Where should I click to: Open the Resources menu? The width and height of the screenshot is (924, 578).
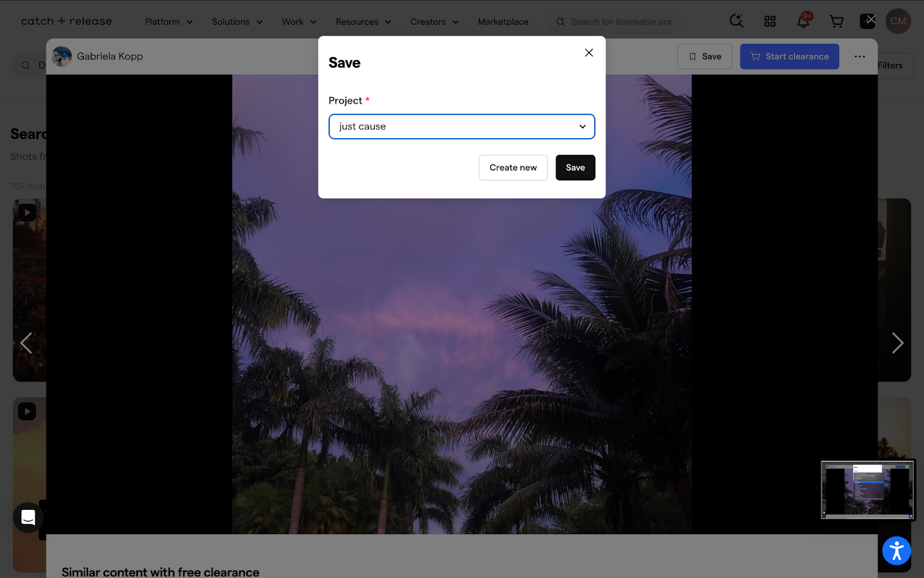pyautogui.click(x=363, y=21)
